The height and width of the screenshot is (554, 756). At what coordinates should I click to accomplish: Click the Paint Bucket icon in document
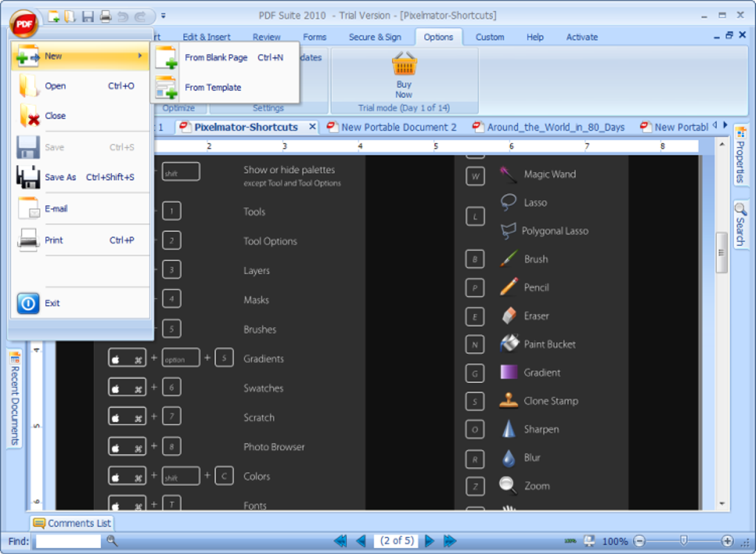click(509, 344)
